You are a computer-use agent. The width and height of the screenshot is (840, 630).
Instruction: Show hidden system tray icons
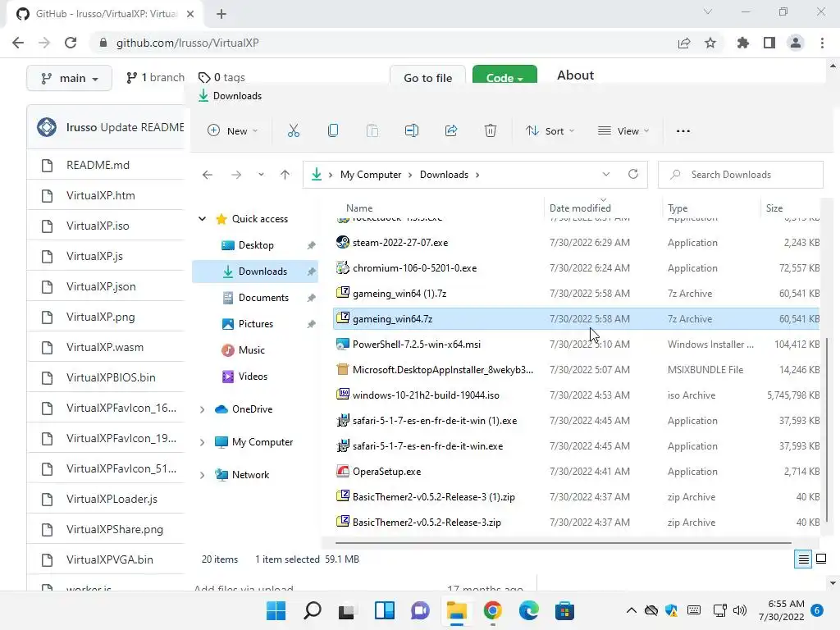[x=632, y=610]
